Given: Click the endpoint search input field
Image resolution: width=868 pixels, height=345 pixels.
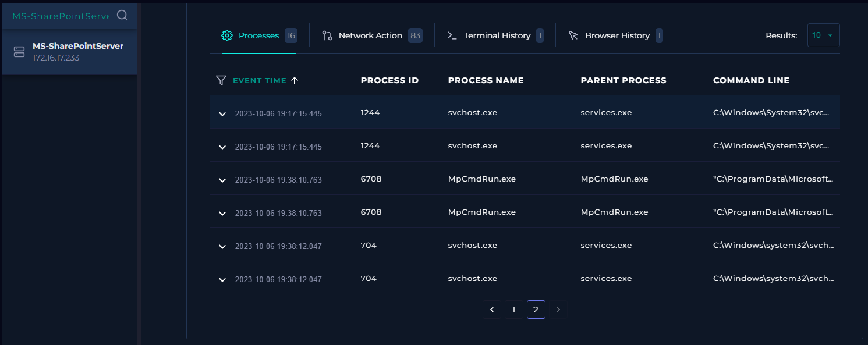Looking at the screenshot, I should coord(61,16).
